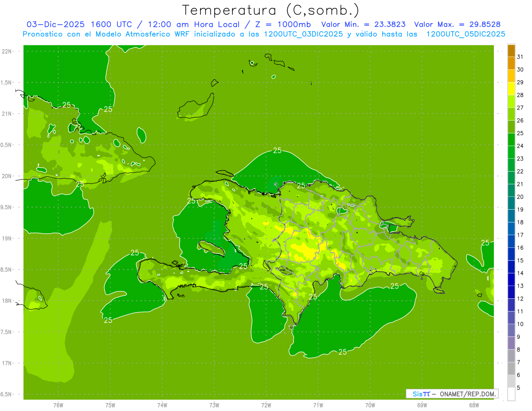The height and width of the screenshot is (411, 532).
Task: Click the light green segment between 27 and 28
Action: tap(511, 102)
